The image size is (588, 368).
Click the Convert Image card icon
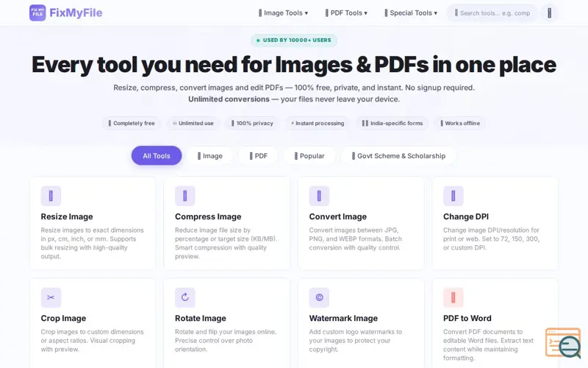[319, 196]
